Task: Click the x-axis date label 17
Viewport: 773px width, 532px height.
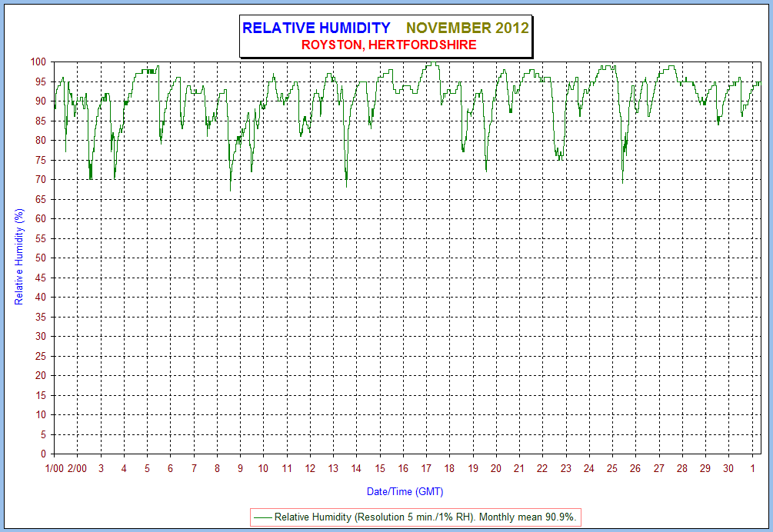Action: 426,468
